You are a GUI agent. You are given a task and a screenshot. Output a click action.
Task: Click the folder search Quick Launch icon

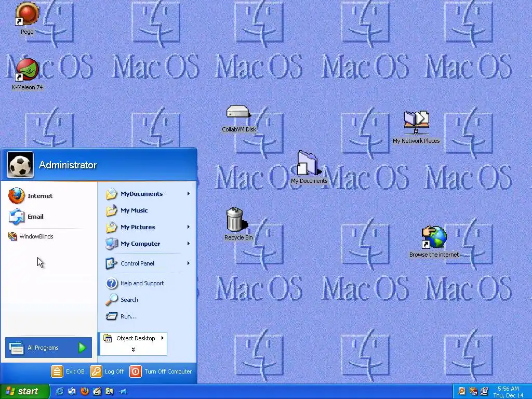click(x=109, y=392)
